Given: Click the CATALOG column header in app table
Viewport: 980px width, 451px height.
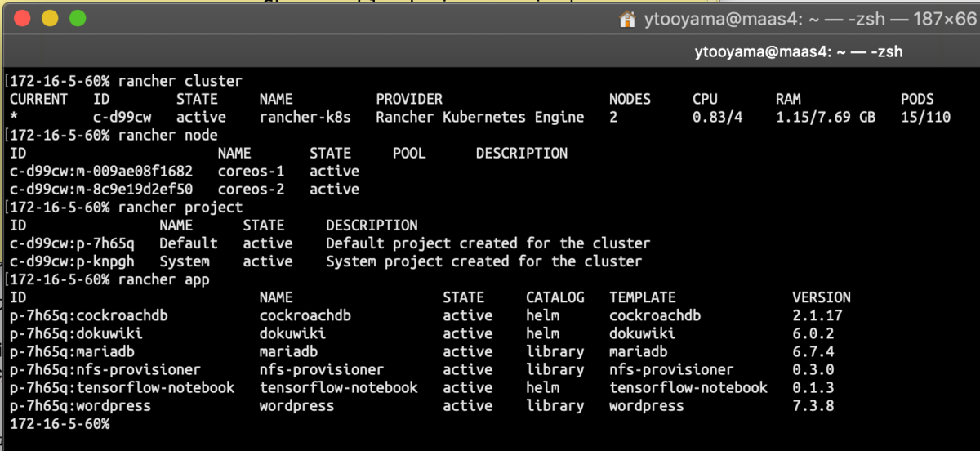Looking at the screenshot, I should coord(555,297).
